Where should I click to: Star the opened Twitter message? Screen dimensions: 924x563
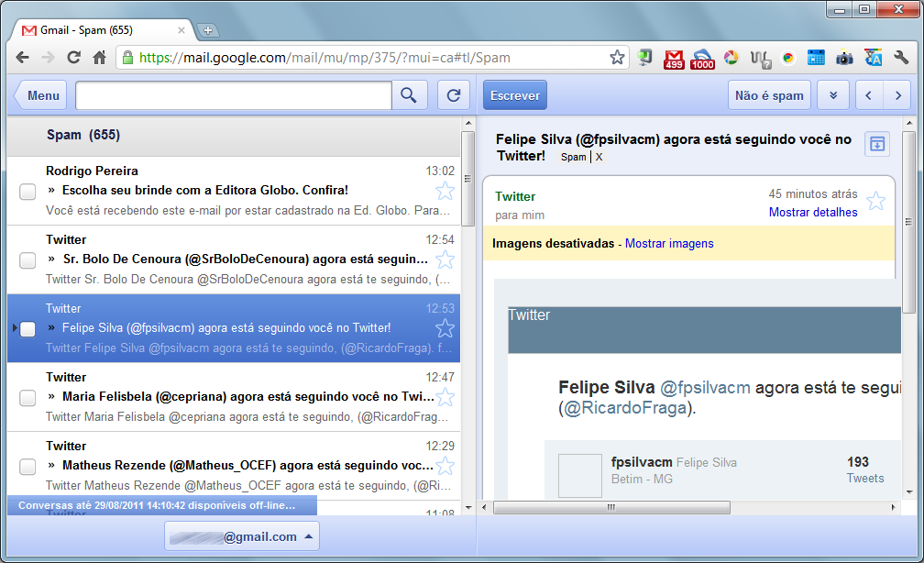(875, 201)
